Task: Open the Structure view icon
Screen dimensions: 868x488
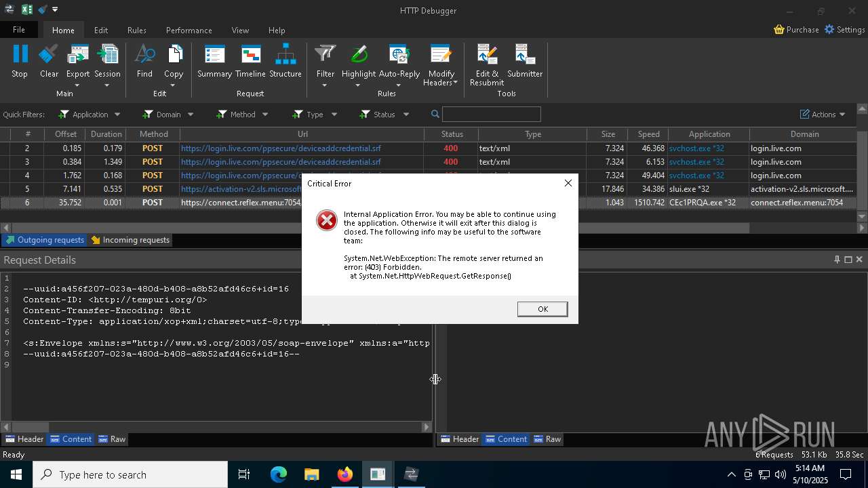Action: (x=285, y=54)
